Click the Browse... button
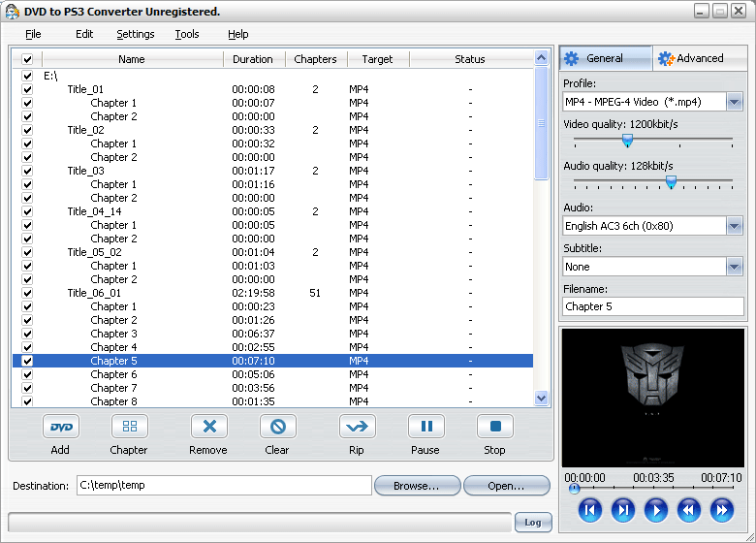The width and height of the screenshot is (756, 543). point(416,486)
